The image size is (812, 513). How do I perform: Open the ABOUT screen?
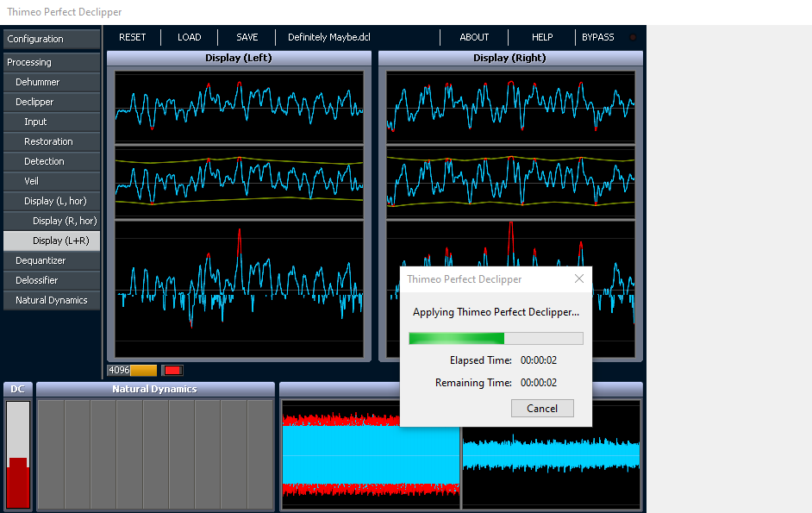474,37
